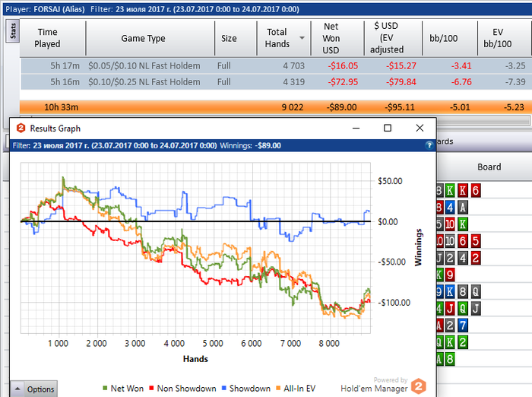Click the -$72.95 net won value
Viewport: 532px width, 397px height.
tap(343, 82)
